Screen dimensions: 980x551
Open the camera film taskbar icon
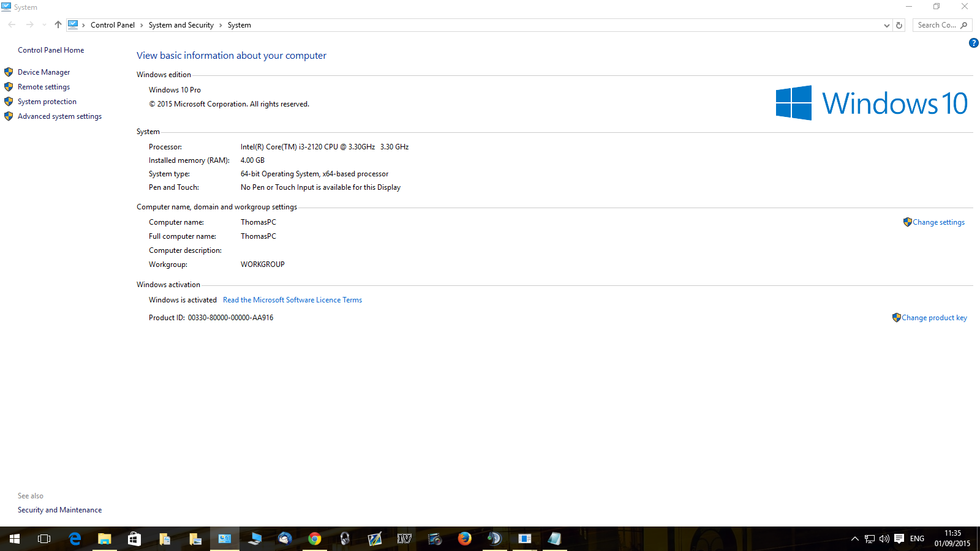tap(435, 539)
